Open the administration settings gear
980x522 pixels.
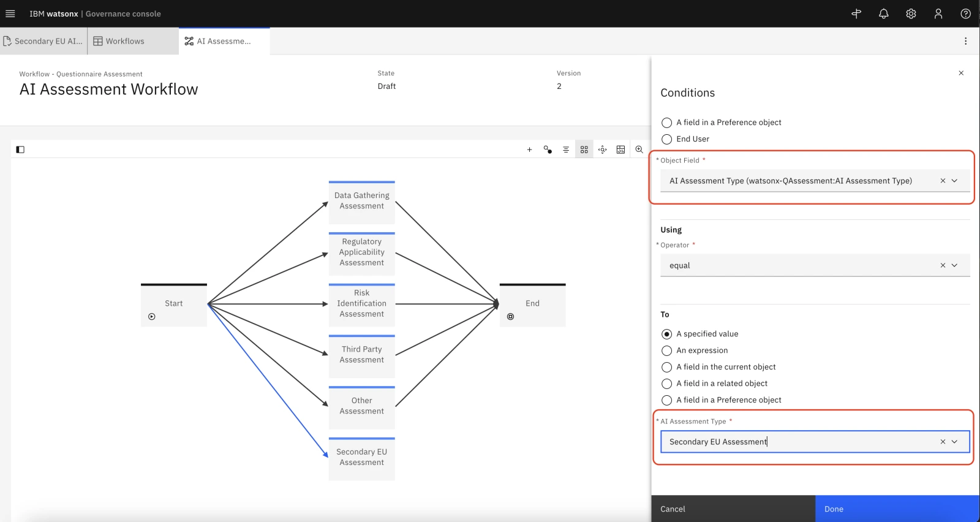coord(911,13)
